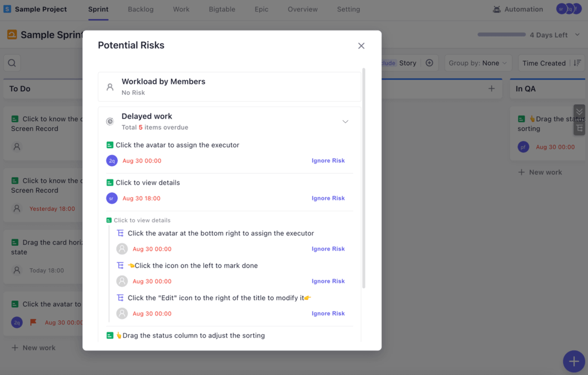Open the Group by: None dropdown

pos(477,63)
